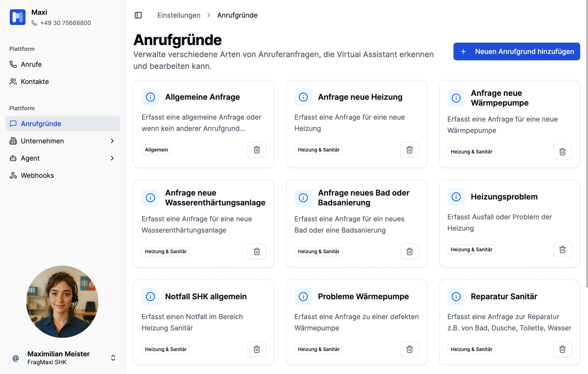The height and width of the screenshot is (374, 588).
Task: Click the Maximilian Meister profile photo
Action: pos(62,301)
